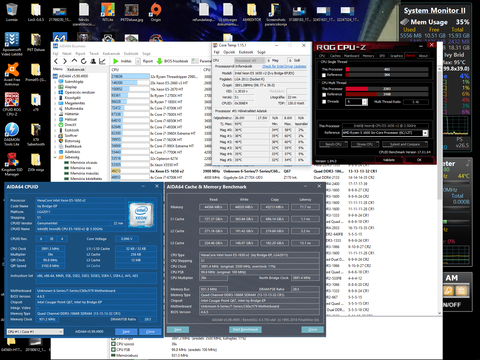Click 32x Ryzen Threadripper benchmark bar
Screen dimensions: 480x360
pyautogui.click(x=130, y=76)
